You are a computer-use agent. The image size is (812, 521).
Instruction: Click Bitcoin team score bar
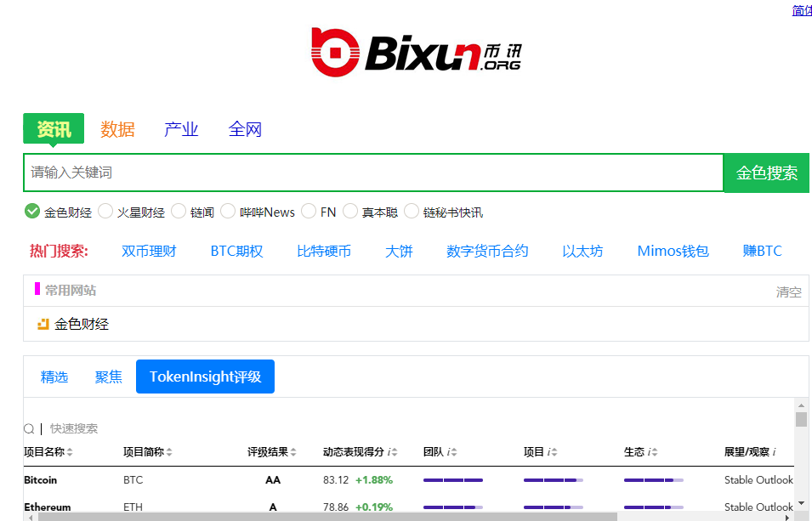(453, 480)
